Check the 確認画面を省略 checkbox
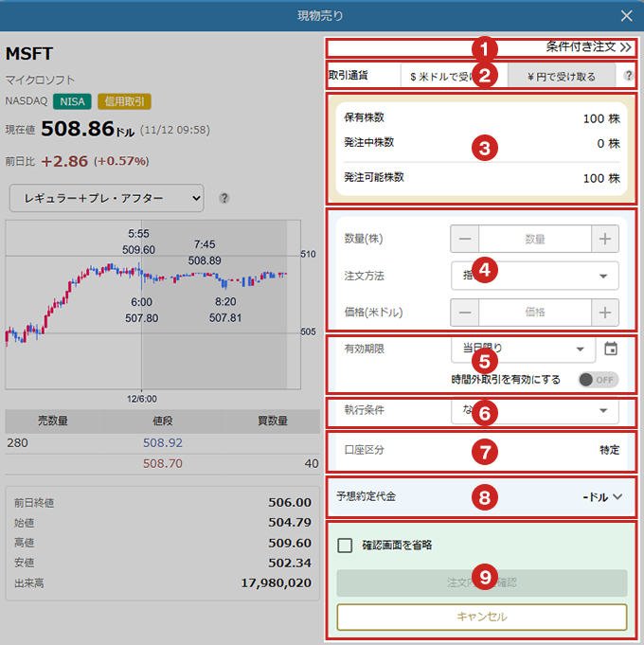The width and height of the screenshot is (644, 645). [345, 545]
